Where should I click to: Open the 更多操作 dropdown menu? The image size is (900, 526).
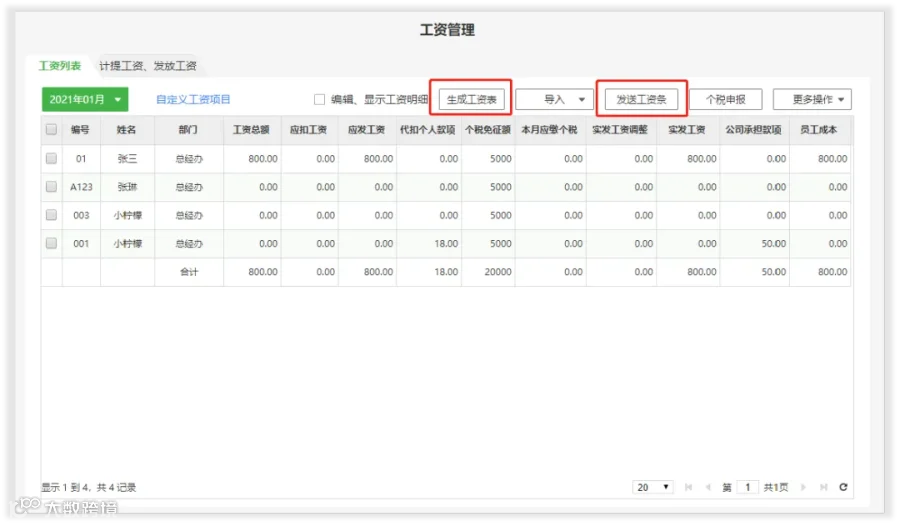[812, 99]
